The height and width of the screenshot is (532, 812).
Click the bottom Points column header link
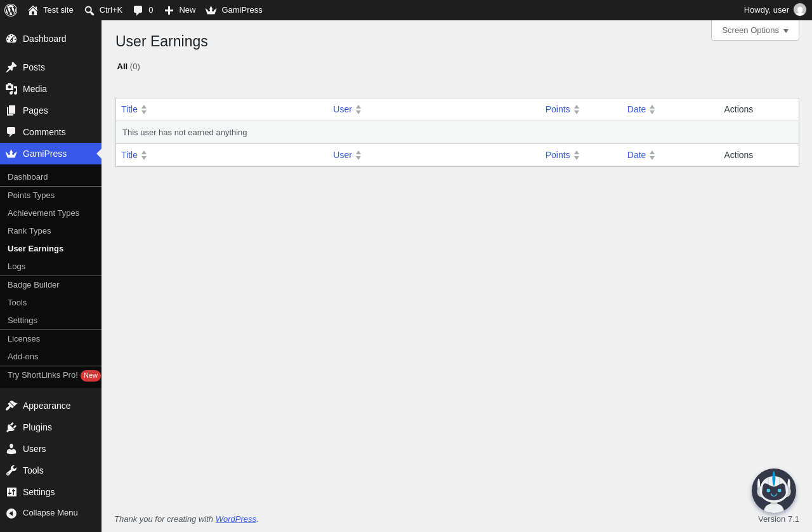(x=558, y=155)
